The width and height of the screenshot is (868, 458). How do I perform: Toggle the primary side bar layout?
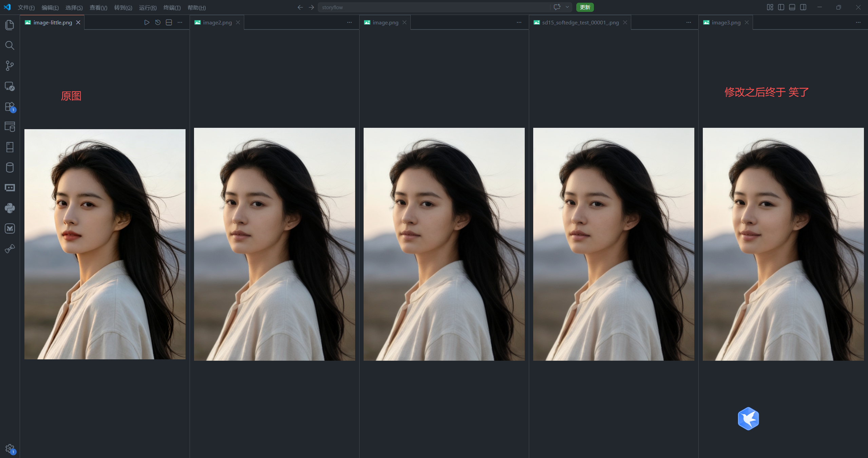coord(781,7)
